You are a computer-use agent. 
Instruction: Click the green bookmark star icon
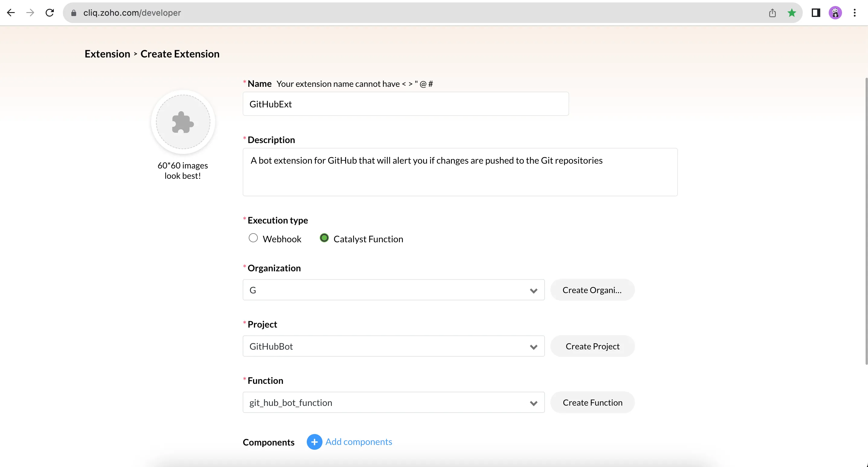coord(792,13)
